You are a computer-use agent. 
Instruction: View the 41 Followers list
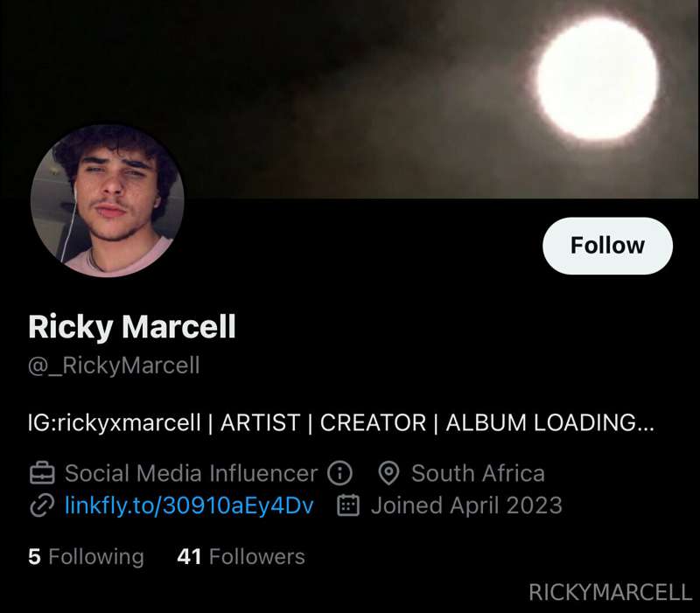[241, 556]
